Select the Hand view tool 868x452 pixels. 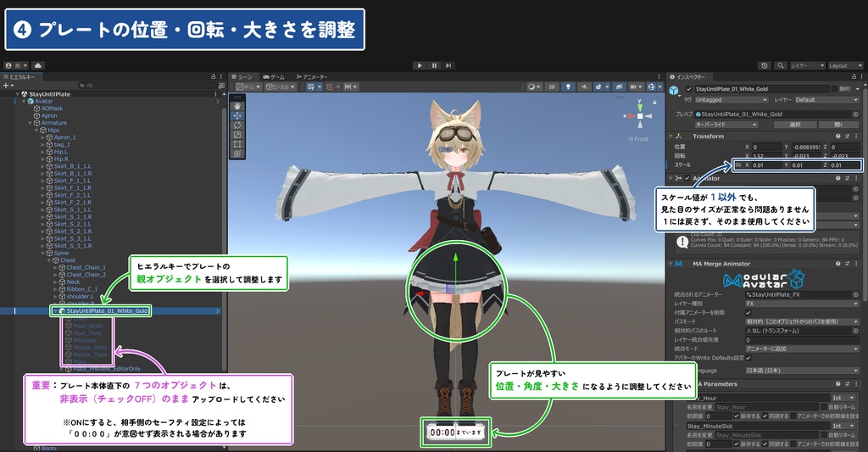point(237,106)
